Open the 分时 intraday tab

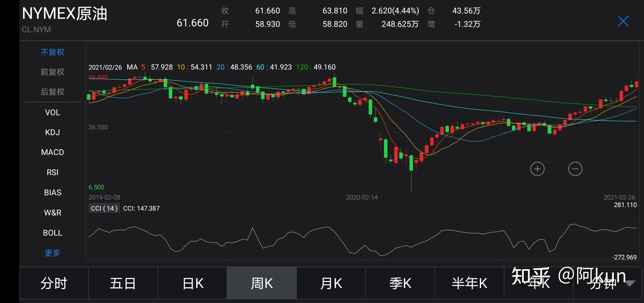[x=54, y=283]
